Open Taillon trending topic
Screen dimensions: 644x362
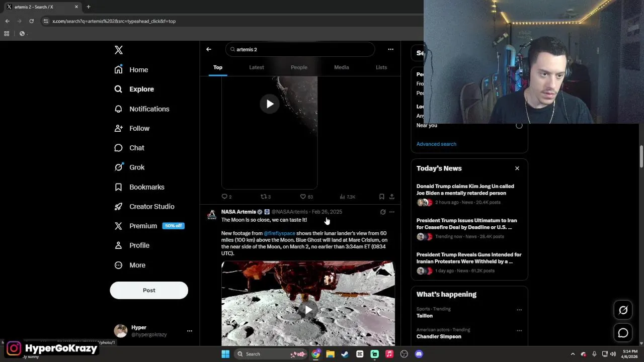[x=425, y=316]
